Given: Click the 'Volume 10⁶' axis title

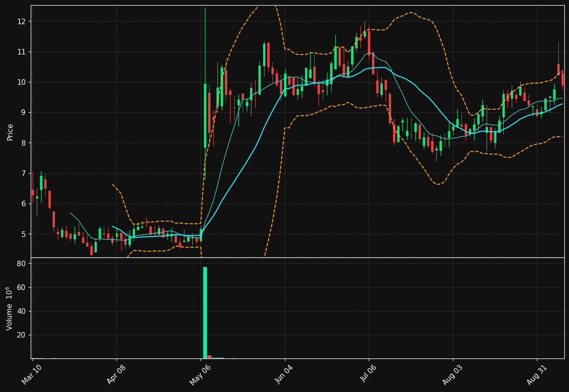Looking at the screenshot, I should coord(10,308).
